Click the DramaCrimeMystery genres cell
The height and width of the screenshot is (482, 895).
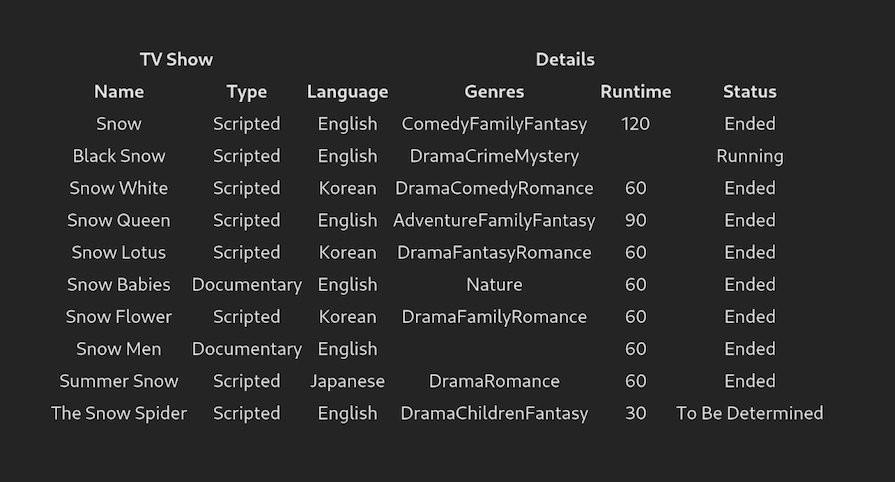(x=494, y=156)
